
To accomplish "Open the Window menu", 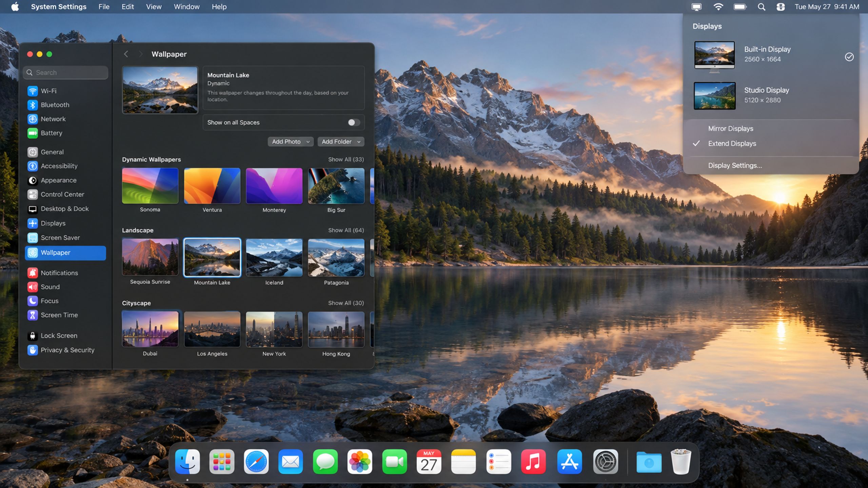I will coord(186,7).
